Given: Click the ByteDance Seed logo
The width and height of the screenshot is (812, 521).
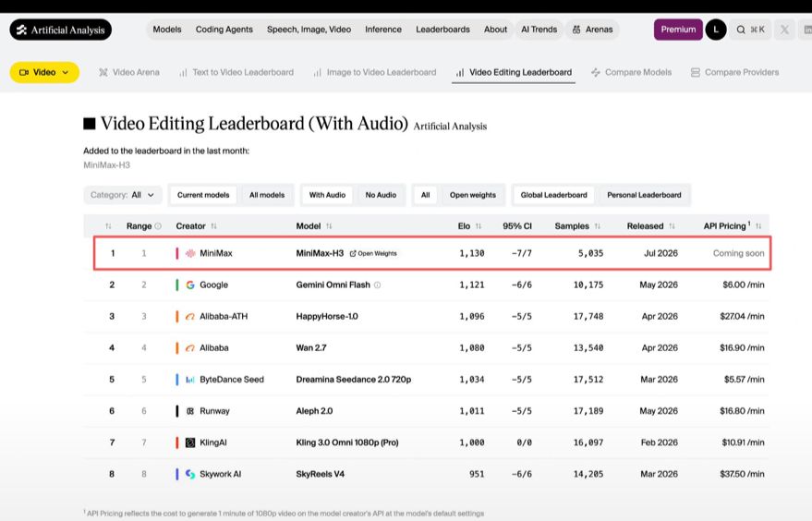Looking at the screenshot, I should click(190, 380).
